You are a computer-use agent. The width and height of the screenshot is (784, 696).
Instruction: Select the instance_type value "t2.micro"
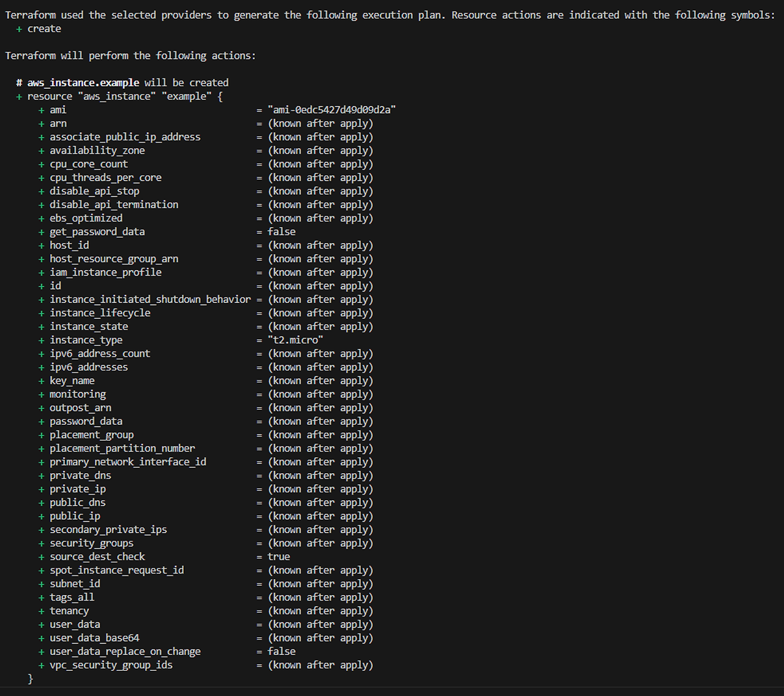pos(295,340)
